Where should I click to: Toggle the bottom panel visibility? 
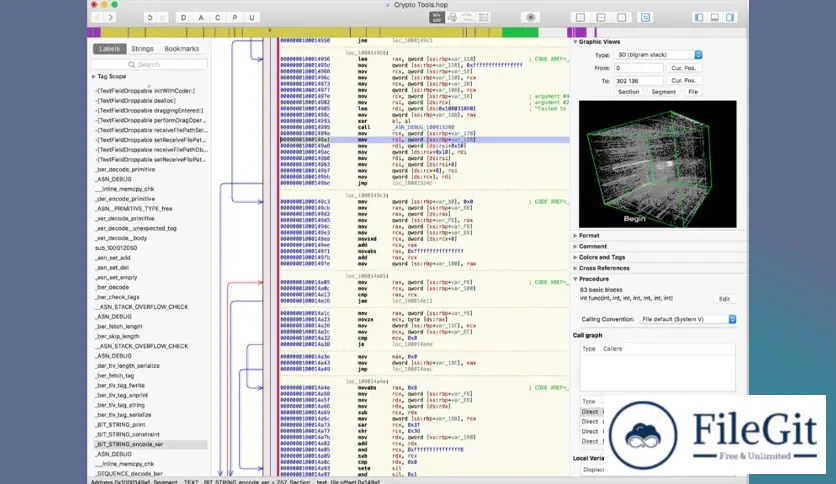pos(714,18)
